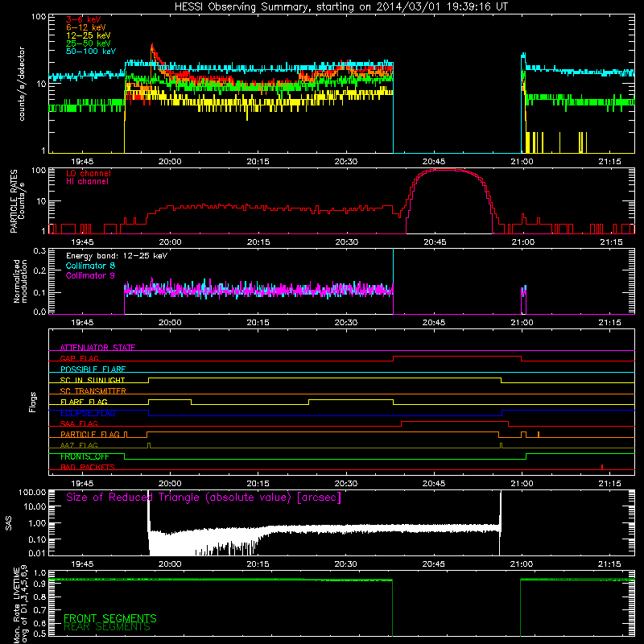Click 20:30 tick under the Flags panel

(346, 484)
